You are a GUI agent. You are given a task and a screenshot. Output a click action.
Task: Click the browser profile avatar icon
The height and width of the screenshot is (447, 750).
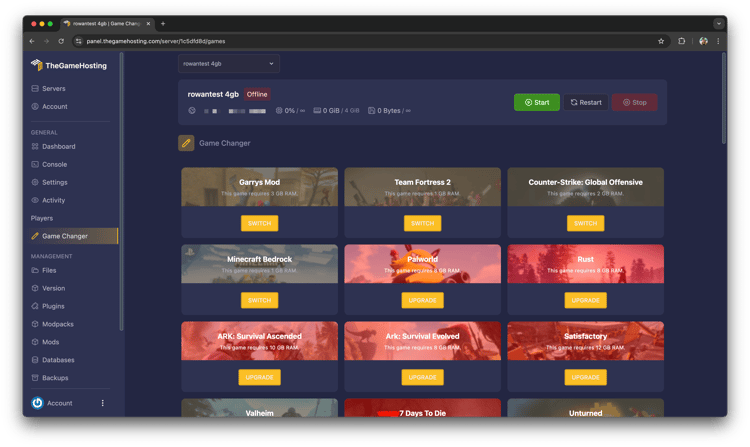click(703, 41)
